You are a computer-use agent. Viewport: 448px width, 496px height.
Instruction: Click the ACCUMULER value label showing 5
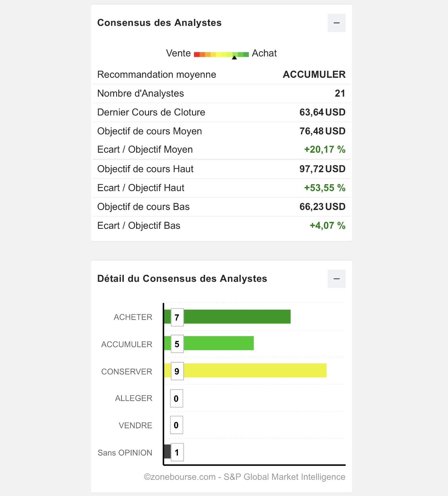[177, 344]
